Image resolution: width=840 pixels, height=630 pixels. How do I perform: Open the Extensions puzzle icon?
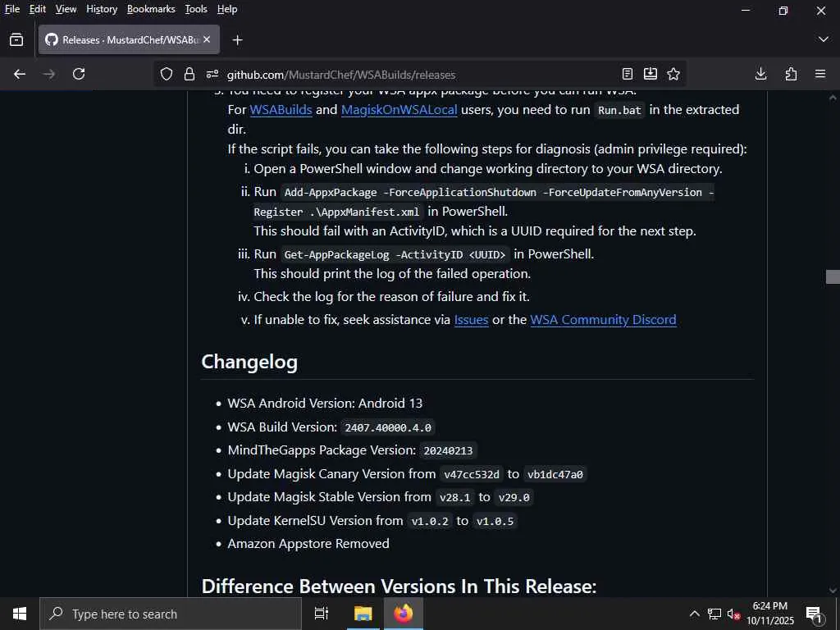(791, 74)
